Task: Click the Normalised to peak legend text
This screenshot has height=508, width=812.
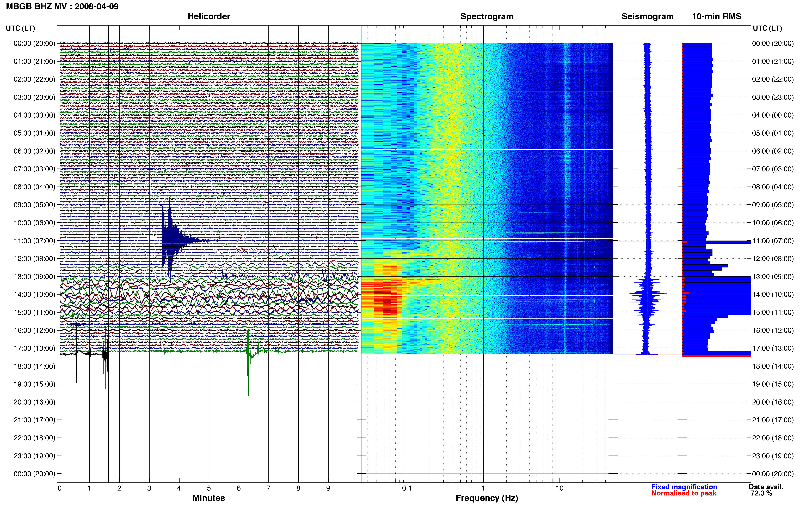Action: point(684,493)
